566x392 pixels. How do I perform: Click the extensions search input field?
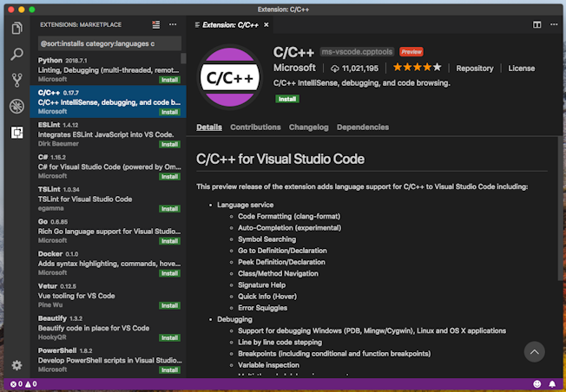click(x=109, y=43)
